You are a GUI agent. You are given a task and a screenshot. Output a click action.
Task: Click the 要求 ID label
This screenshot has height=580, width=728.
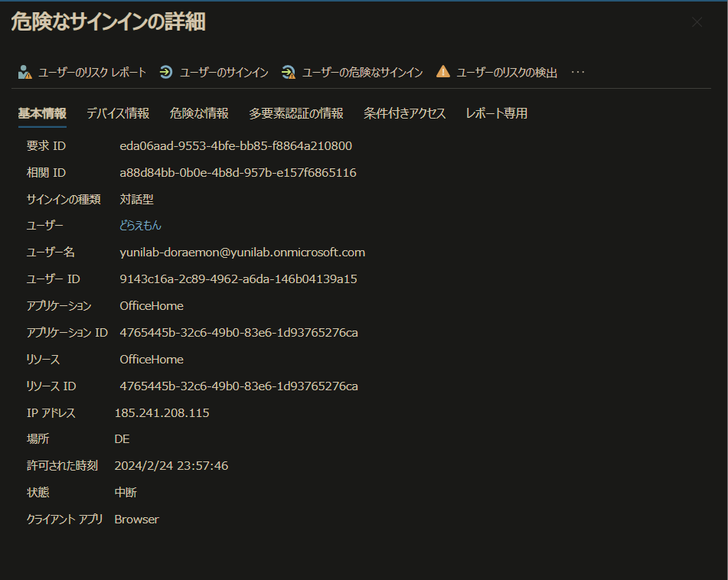point(46,145)
